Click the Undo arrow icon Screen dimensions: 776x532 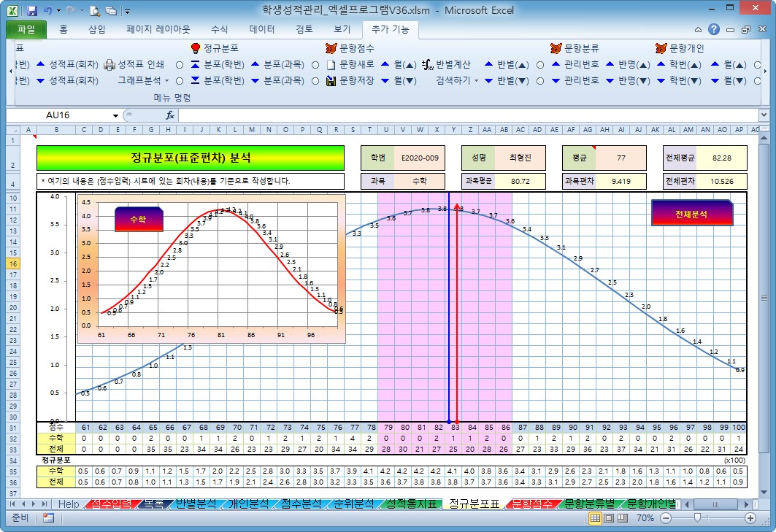coord(48,10)
